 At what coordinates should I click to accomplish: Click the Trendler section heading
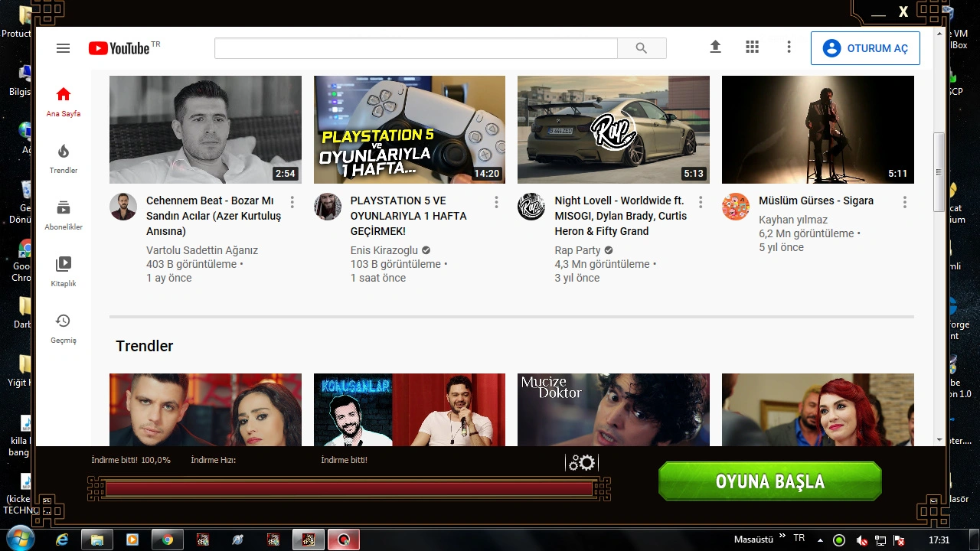click(145, 346)
